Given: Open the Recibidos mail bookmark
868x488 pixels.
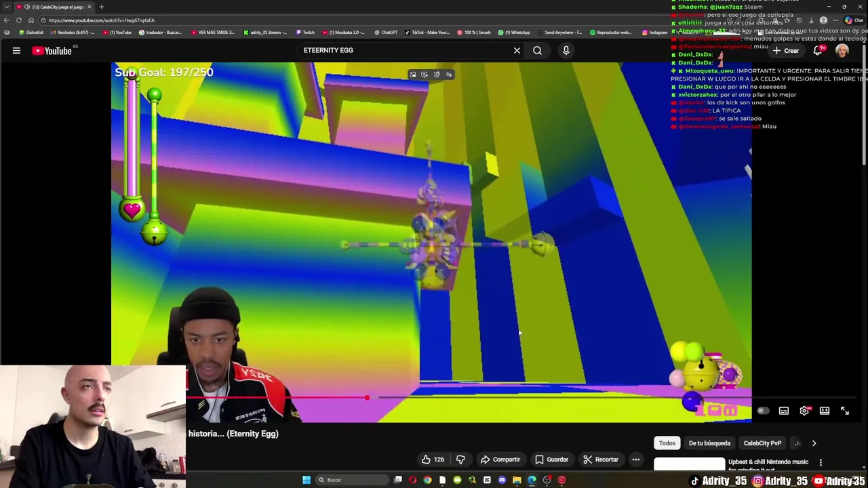Looking at the screenshot, I should (x=73, y=33).
